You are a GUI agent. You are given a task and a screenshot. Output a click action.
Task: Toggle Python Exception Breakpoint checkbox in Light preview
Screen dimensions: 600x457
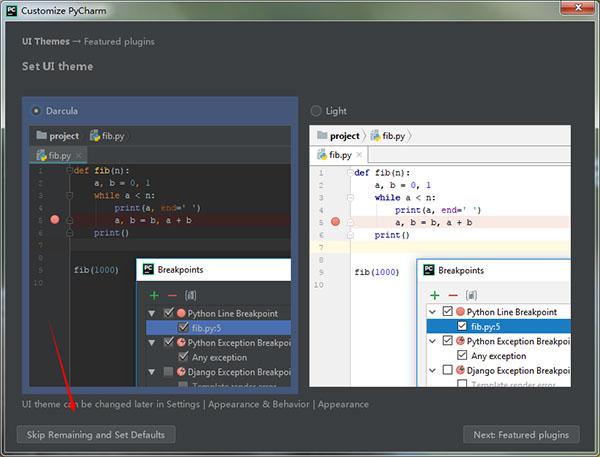[447, 340]
